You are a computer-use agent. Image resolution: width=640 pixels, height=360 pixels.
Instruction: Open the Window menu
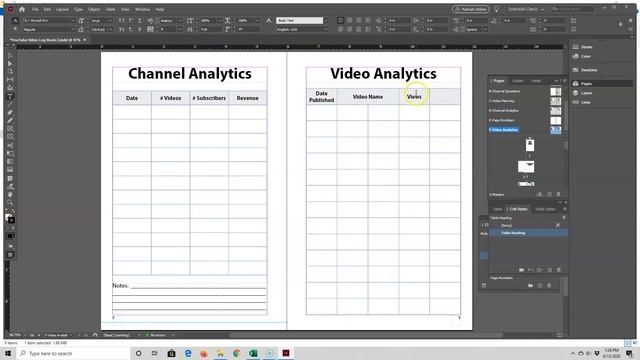142,9
